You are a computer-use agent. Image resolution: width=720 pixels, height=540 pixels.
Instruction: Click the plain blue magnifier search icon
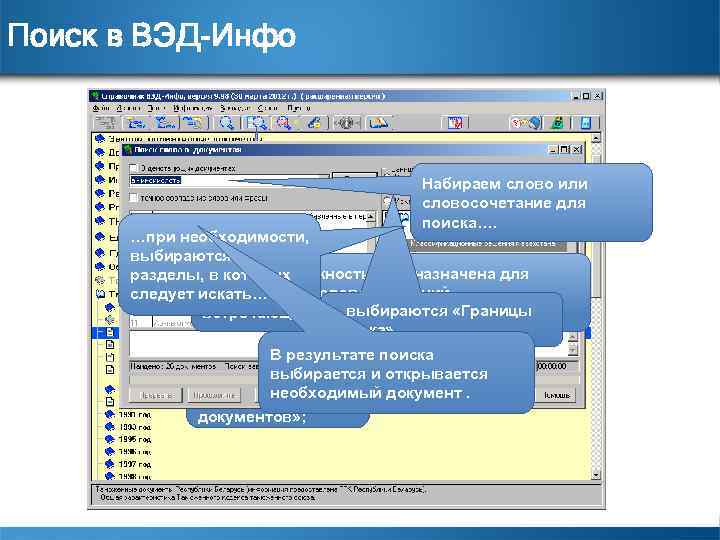(226, 123)
